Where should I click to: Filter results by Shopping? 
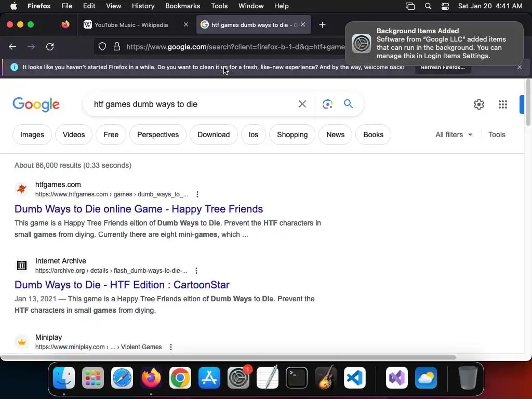292,135
